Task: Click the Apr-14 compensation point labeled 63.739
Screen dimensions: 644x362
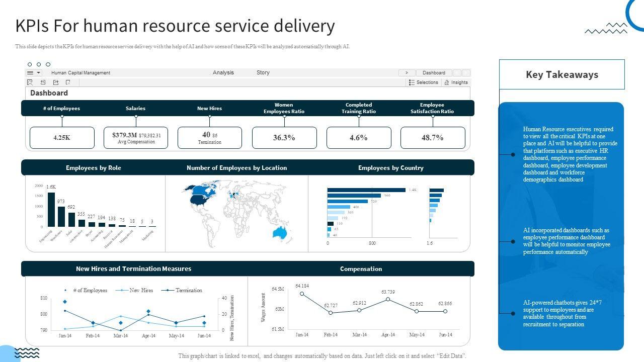Action: [x=388, y=299]
